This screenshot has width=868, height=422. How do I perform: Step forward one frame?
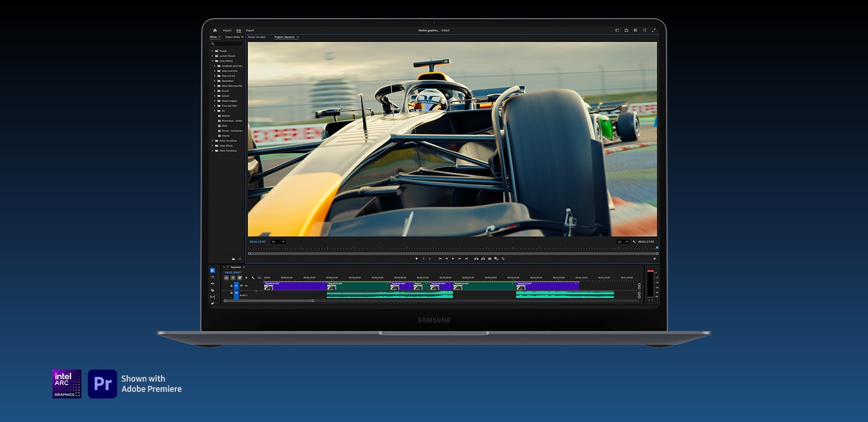(459, 259)
